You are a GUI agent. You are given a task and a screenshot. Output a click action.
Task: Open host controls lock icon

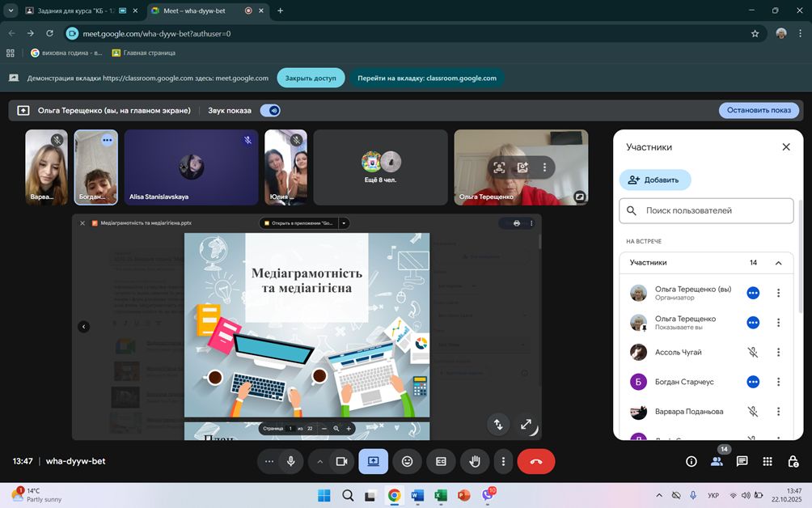click(793, 461)
